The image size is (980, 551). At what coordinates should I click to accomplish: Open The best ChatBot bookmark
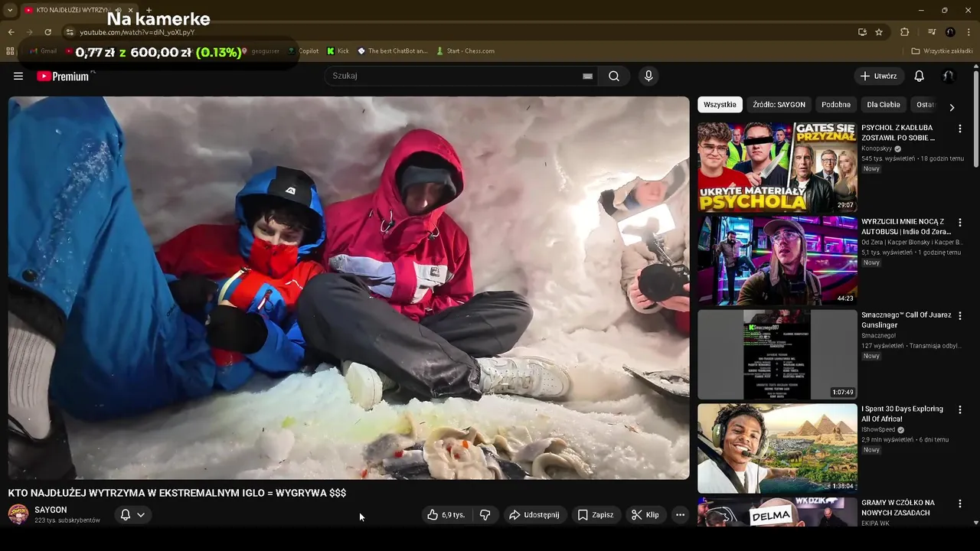coord(393,51)
